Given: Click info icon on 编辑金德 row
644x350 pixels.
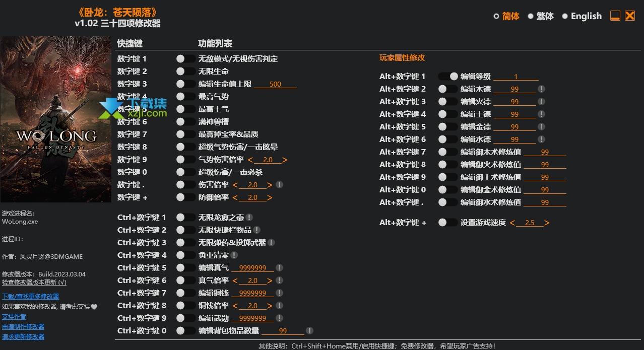Looking at the screenshot, I should [541, 127].
